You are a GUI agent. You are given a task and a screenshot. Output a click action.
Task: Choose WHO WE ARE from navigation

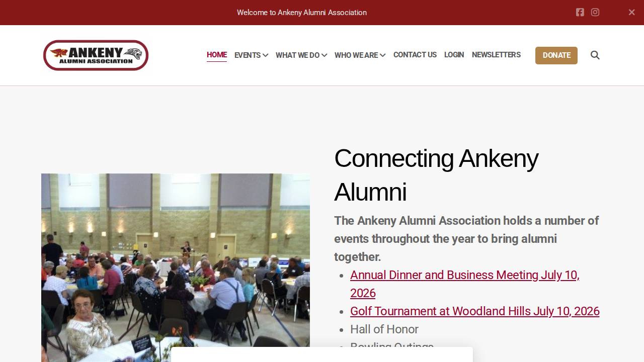click(356, 55)
